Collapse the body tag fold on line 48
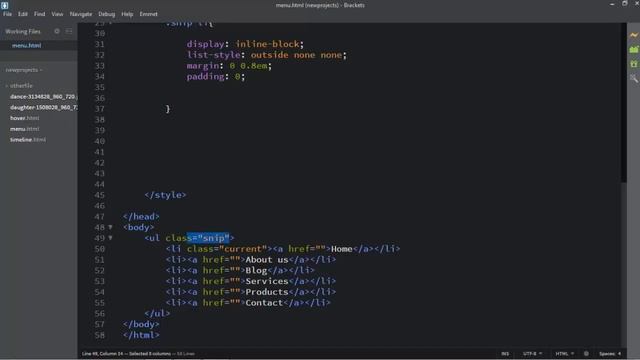The image size is (640, 360). pyautogui.click(x=110, y=227)
